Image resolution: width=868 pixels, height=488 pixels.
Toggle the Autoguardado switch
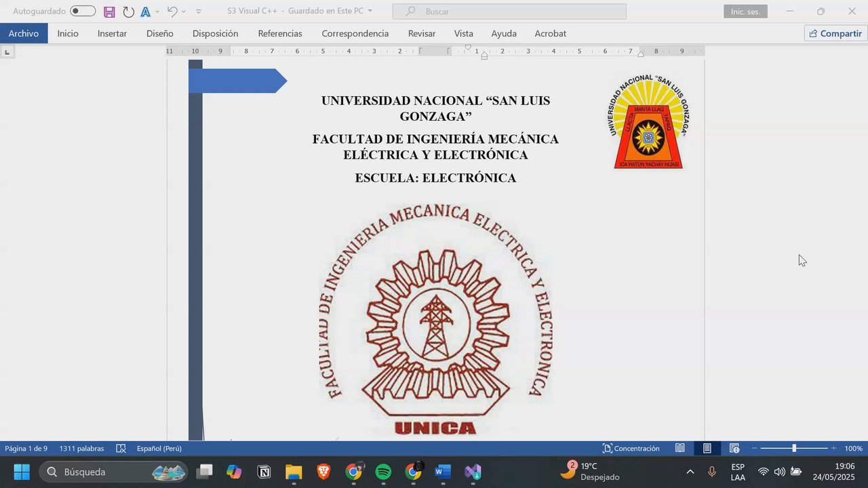tap(83, 12)
